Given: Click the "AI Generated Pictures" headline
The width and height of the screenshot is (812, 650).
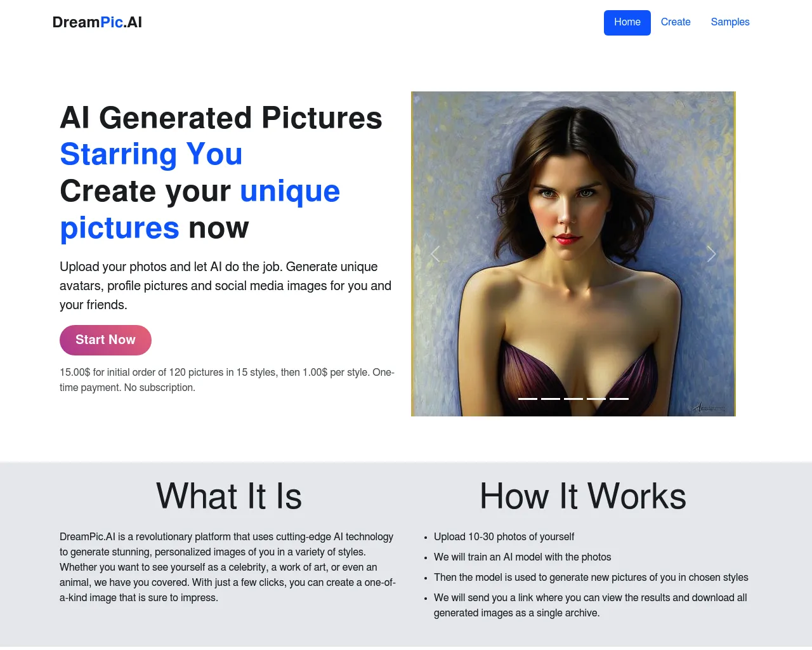Looking at the screenshot, I should 221,118.
